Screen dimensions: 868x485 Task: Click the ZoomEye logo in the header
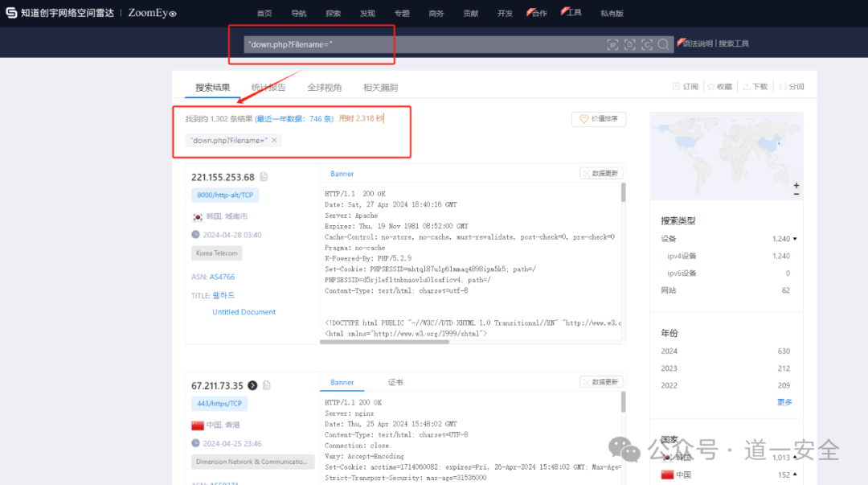152,13
